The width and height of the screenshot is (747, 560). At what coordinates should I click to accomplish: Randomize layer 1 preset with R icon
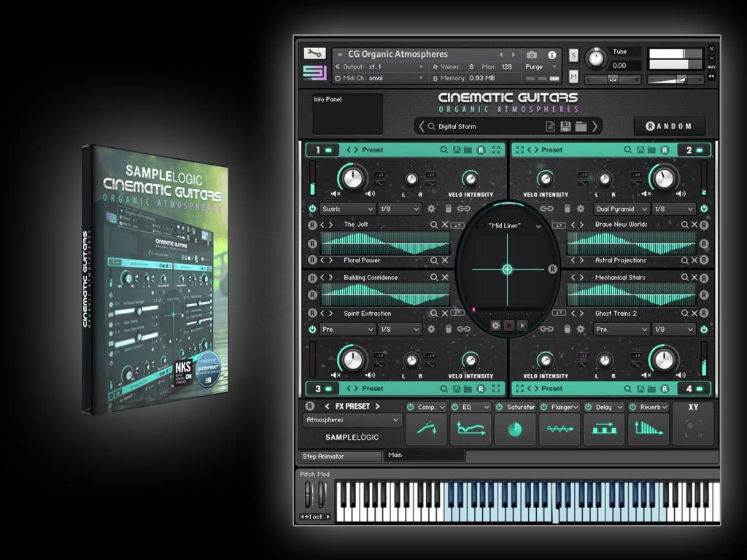(x=481, y=150)
